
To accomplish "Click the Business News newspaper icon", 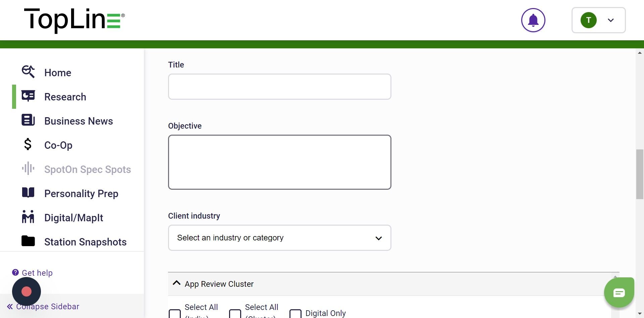I will [28, 120].
